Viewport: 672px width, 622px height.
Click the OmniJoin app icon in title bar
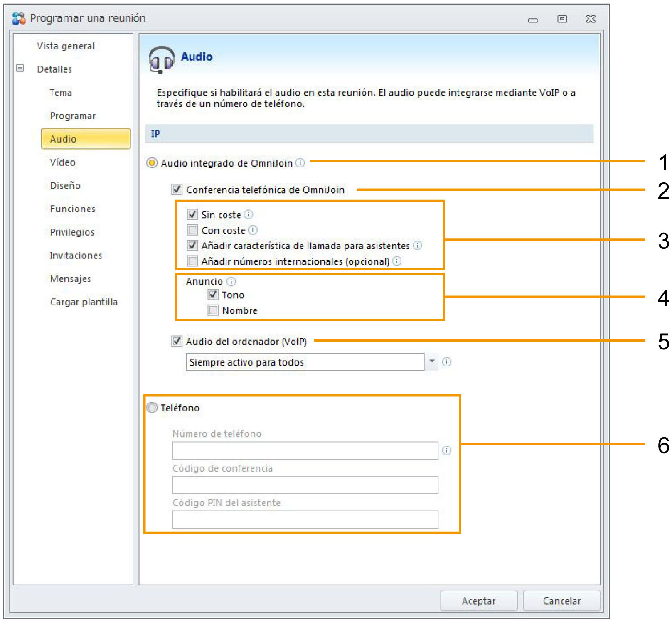(19, 18)
